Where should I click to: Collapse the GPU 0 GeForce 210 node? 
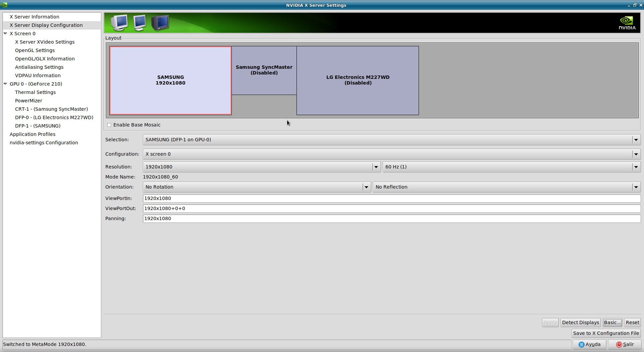[x=5, y=84]
